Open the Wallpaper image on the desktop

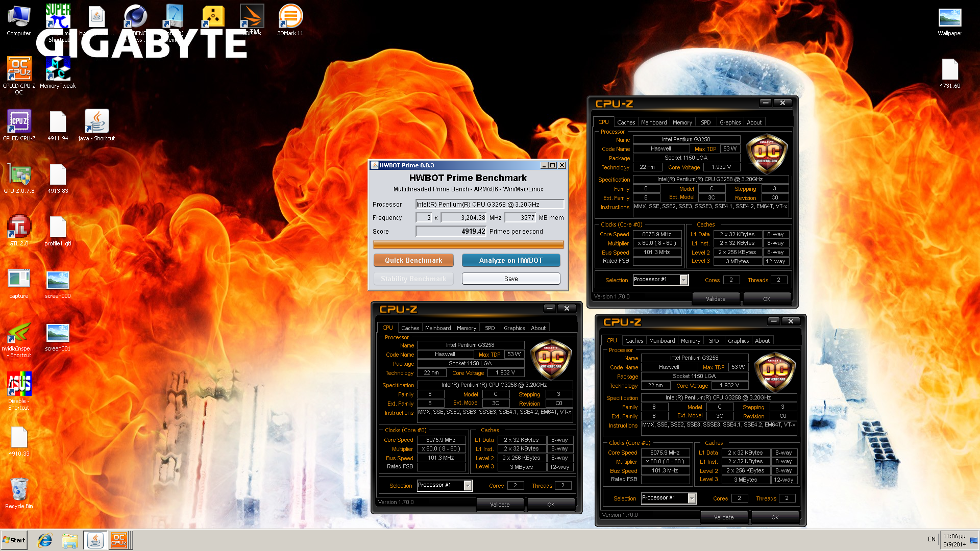click(950, 21)
